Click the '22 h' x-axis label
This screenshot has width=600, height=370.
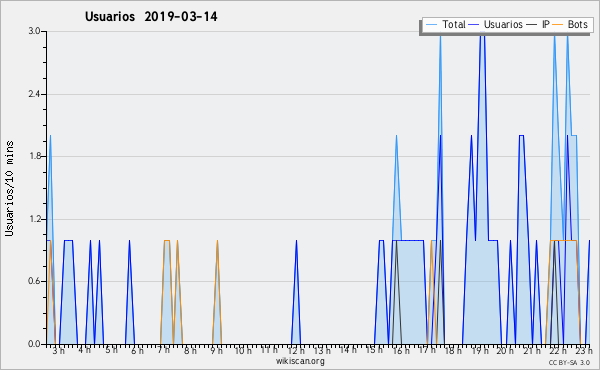(x=558, y=351)
